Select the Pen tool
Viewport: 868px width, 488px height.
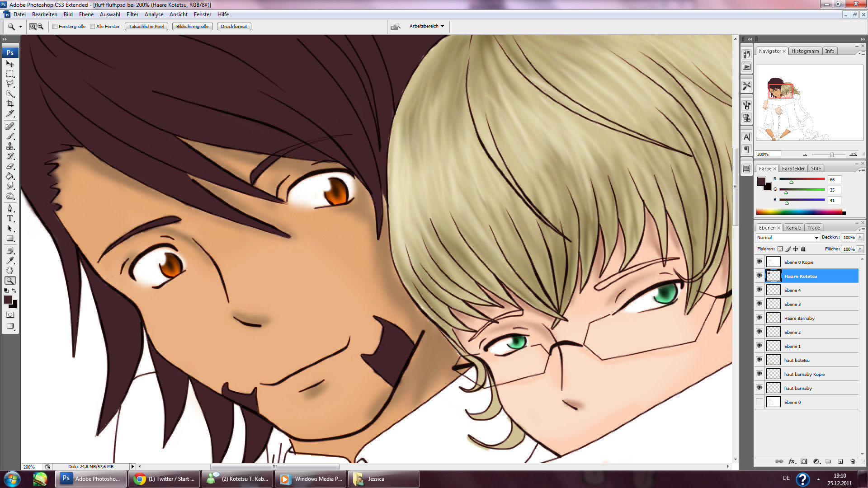tap(10, 208)
